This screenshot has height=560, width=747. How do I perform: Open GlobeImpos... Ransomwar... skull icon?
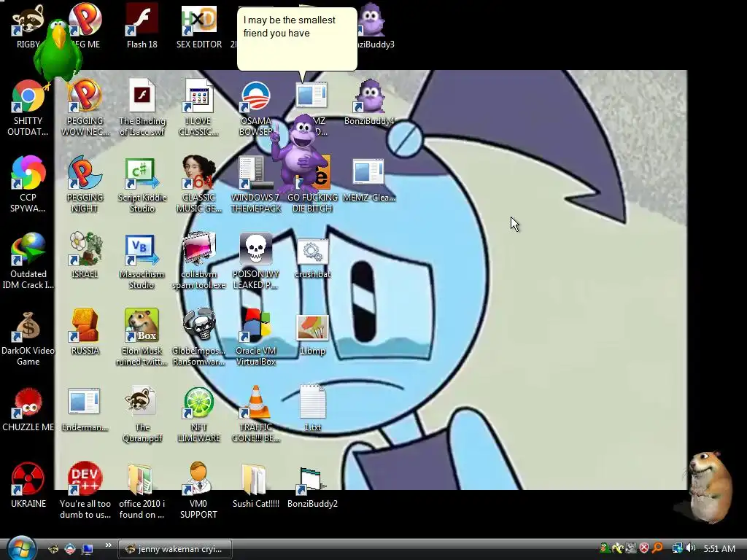(198, 338)
